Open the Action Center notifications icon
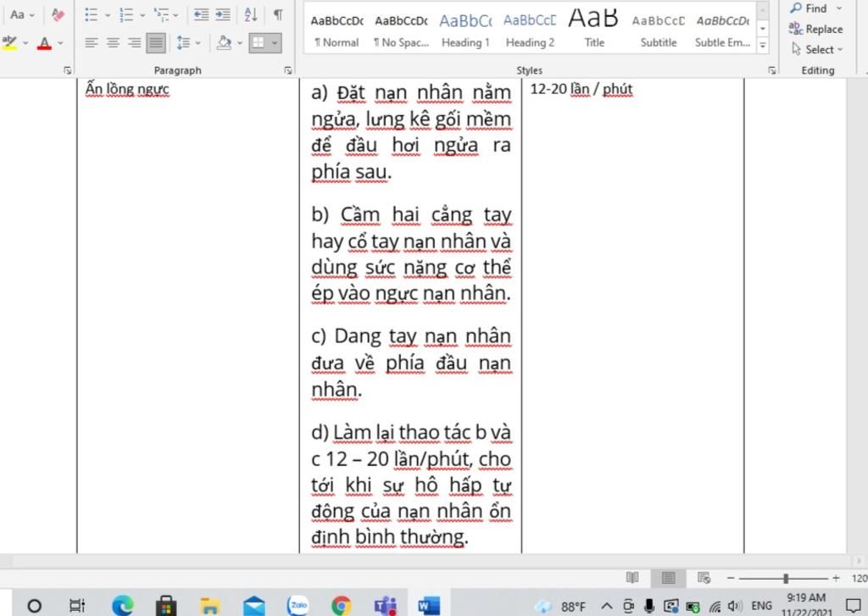Image resolution: width=868 pixels, height=616 pixels. click(x=853, y=606)
